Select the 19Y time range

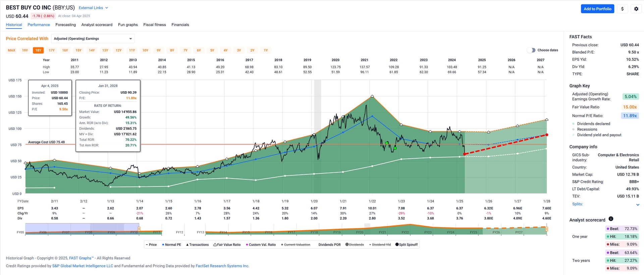point(25,50)
